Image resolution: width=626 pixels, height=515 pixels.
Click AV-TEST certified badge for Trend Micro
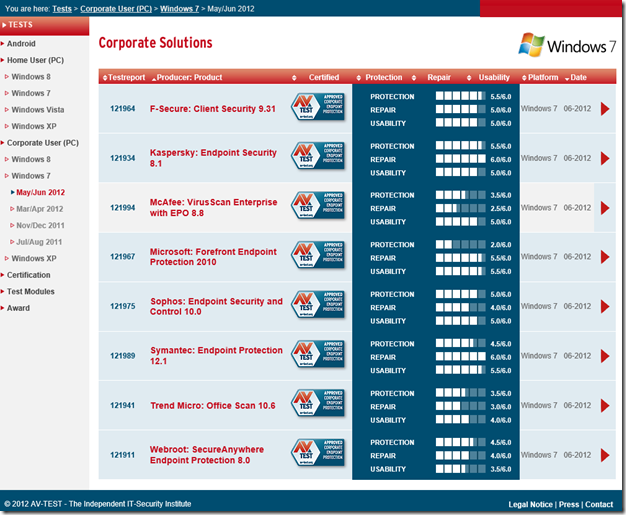tap(318, 404)
